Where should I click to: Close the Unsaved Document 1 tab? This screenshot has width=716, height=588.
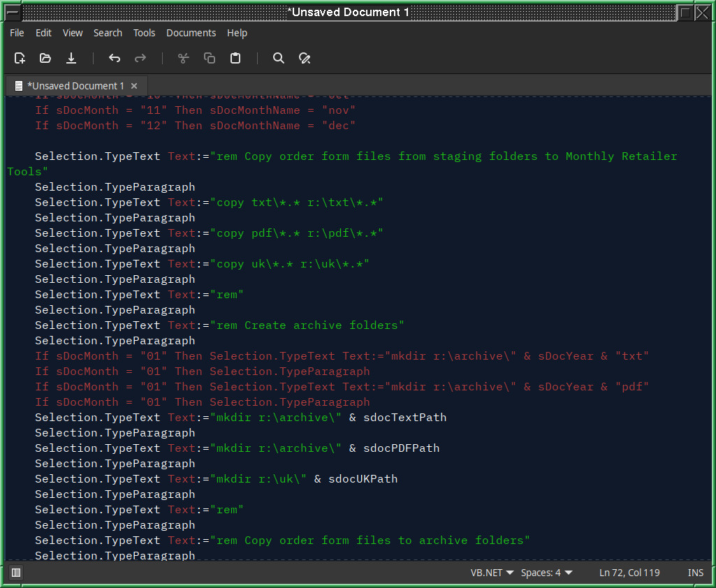[135, 86]
